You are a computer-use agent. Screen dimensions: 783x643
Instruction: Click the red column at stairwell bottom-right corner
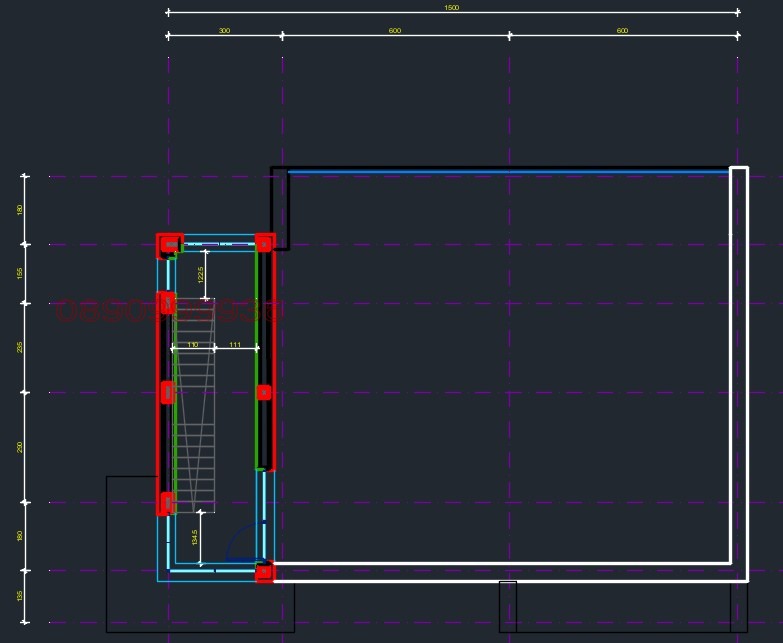[x=264, y=573]
